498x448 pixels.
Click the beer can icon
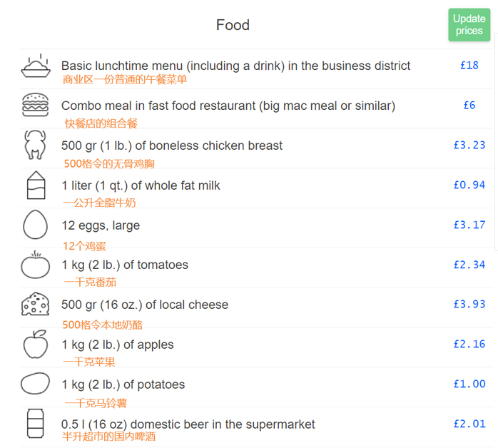click(x=35, y=424)
